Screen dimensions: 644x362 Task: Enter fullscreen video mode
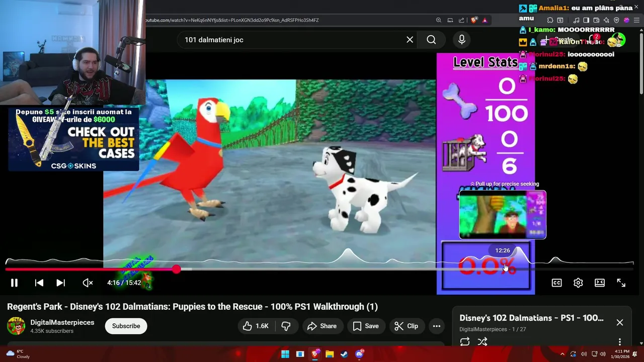coord(621,283)
